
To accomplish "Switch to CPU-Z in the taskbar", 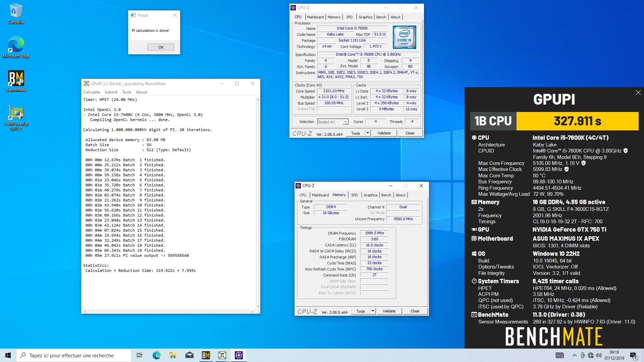I will (238, 355).
